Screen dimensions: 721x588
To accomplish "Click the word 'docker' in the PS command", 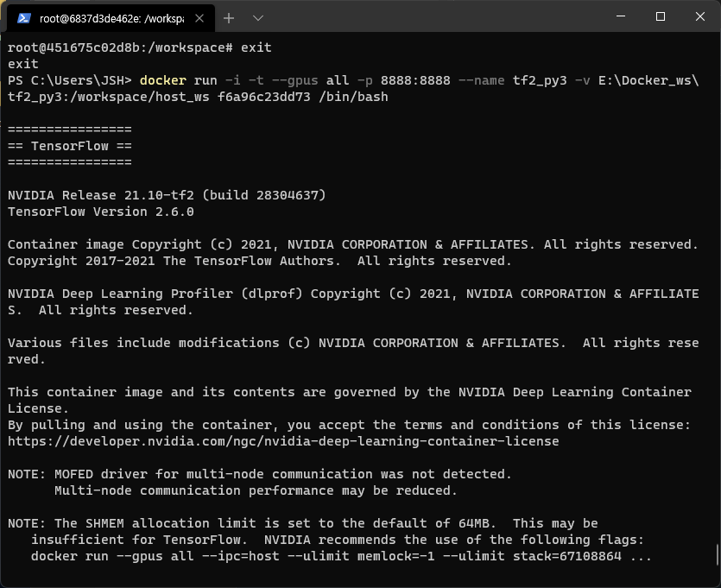I will (x=163, y=80).
